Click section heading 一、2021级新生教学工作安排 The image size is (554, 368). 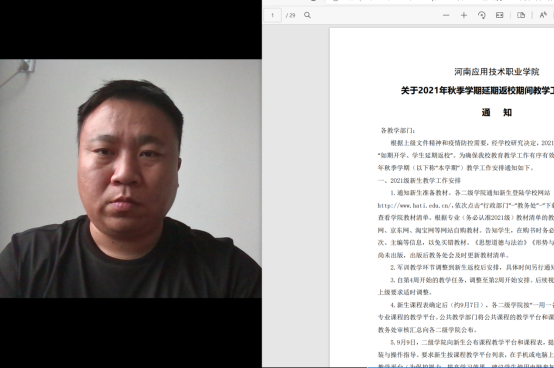click(x=419, y=180)
